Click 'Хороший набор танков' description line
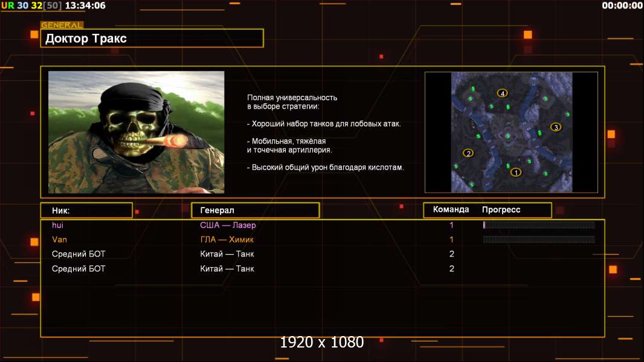Viewport: 644px width, 362px height. tap(324, 124)
